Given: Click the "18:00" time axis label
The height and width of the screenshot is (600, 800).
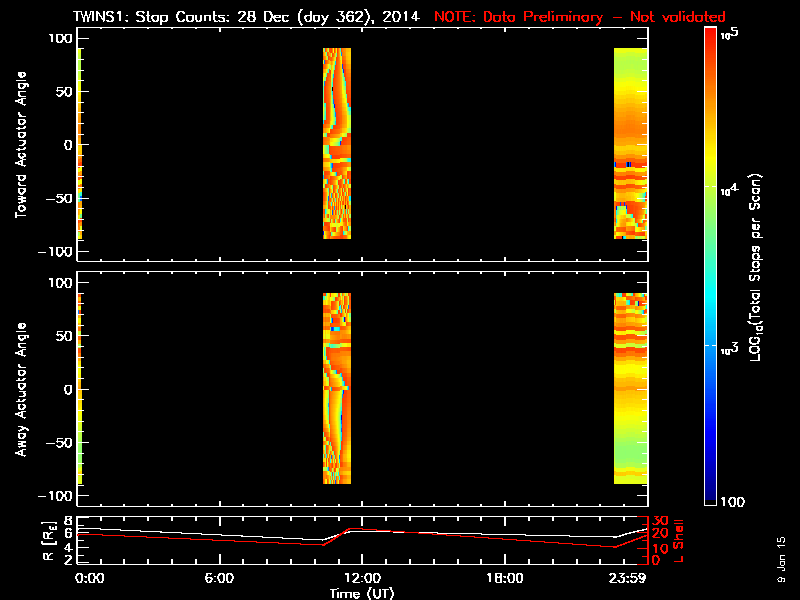Looking at the screenshot, I should click(x=504, y=578).
